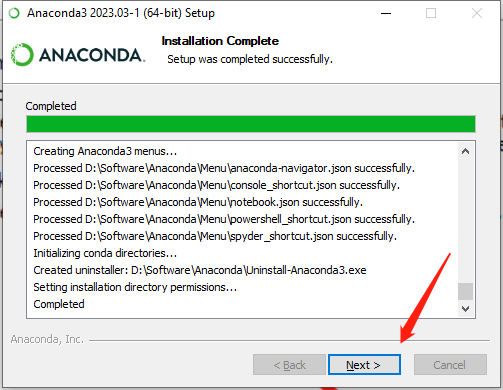The image size is (503, 390).
Task: Click the maximize window icon
Action: [x=431, y=13]
